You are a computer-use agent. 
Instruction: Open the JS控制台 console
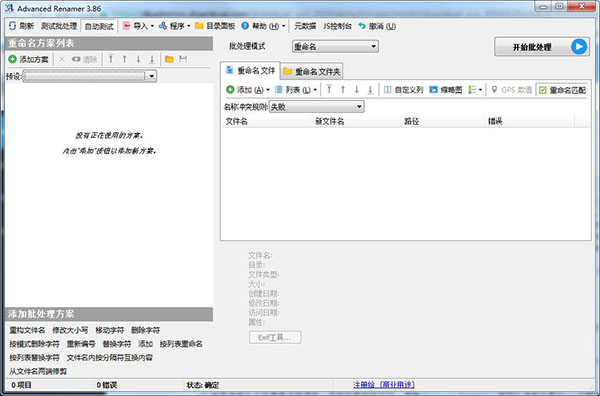pos(337,26)
